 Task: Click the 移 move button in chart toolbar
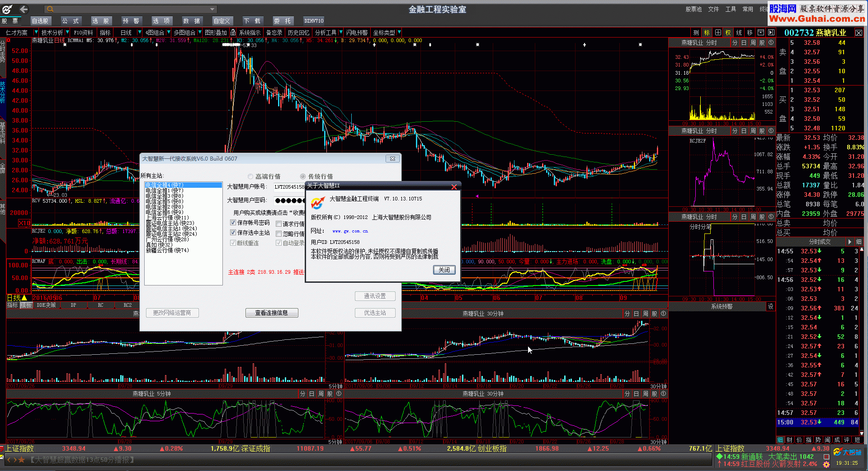pos(750,33)
